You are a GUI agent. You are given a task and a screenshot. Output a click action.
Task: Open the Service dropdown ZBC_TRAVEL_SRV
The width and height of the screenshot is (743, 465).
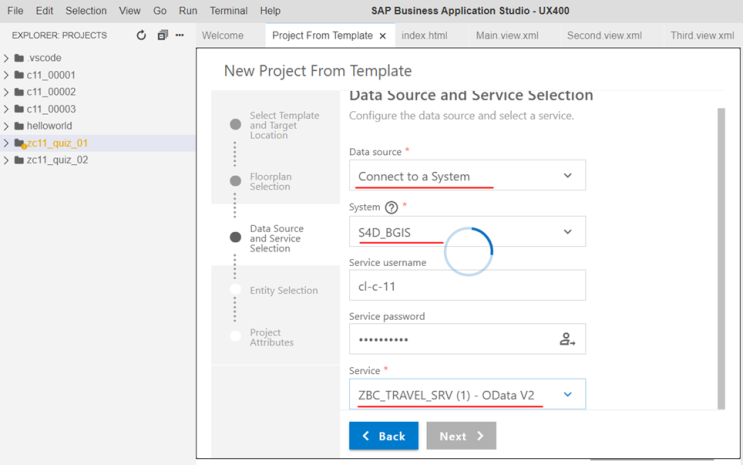click(467, 394)
